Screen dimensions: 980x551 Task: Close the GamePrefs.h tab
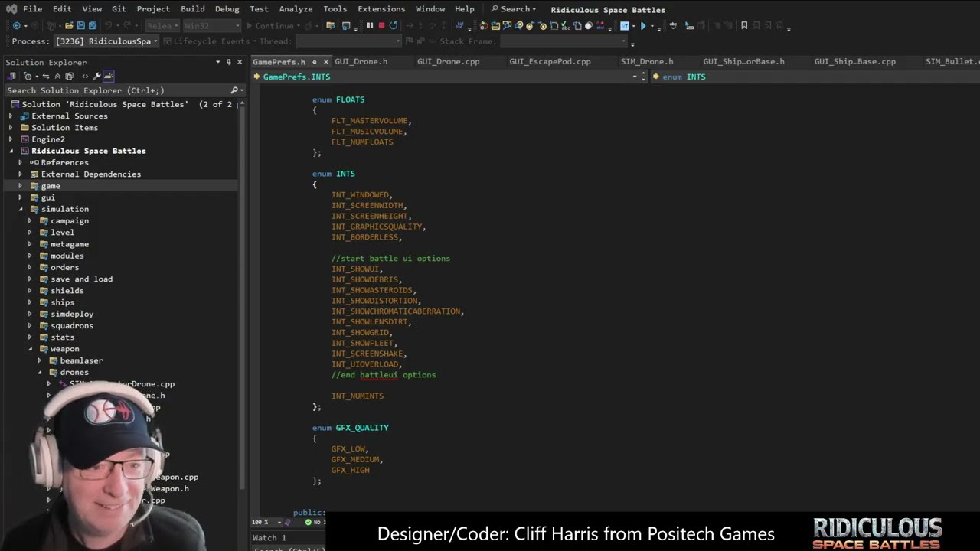coord(326,62)
